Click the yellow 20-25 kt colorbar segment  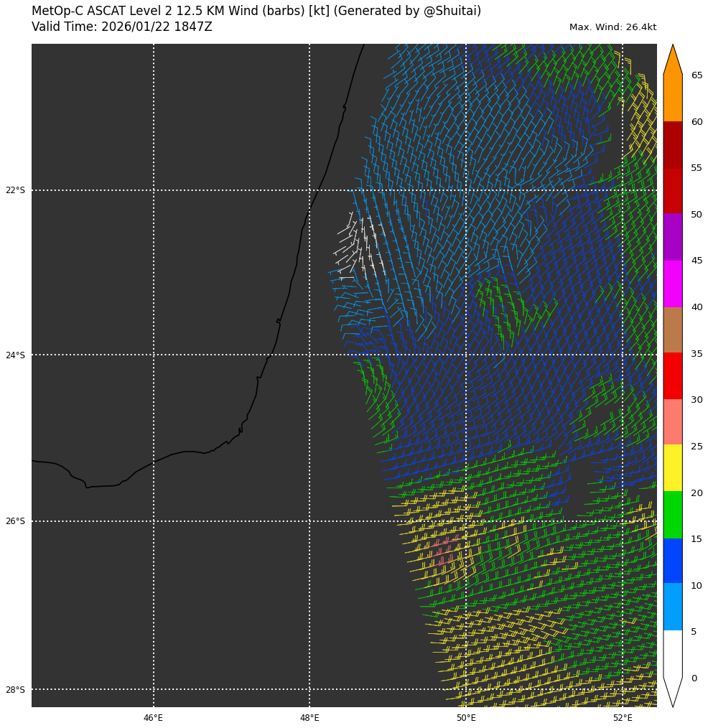coord(672,468)
